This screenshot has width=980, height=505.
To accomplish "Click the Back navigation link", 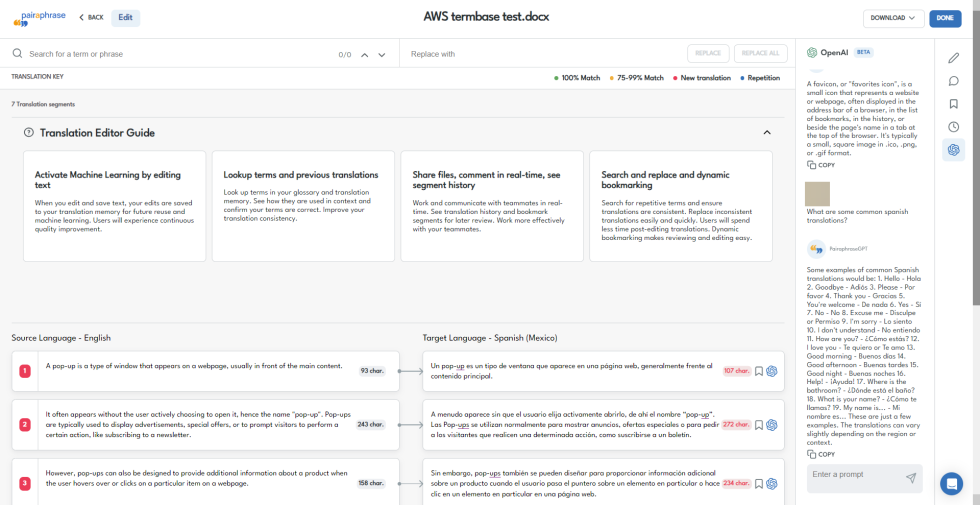I will coord(91,17).
